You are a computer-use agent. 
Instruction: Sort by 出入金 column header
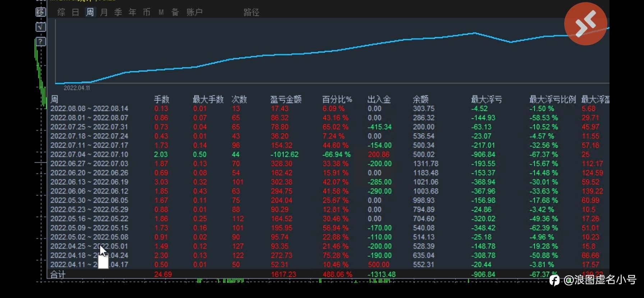click(x=379, y=99)
